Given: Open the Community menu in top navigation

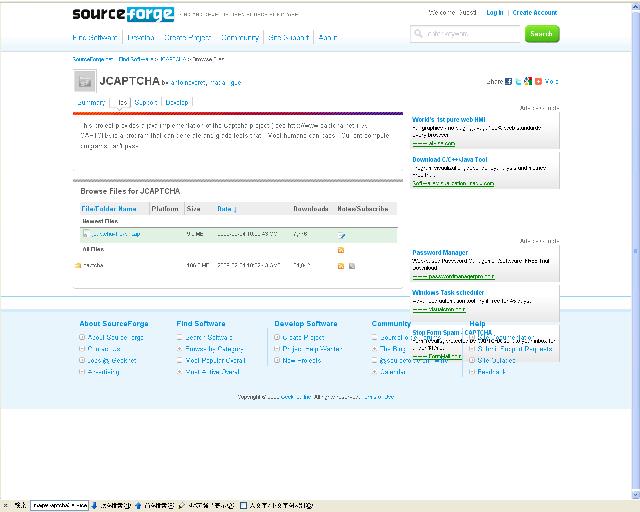Looking at the screenshot, I should click(240, 38).
